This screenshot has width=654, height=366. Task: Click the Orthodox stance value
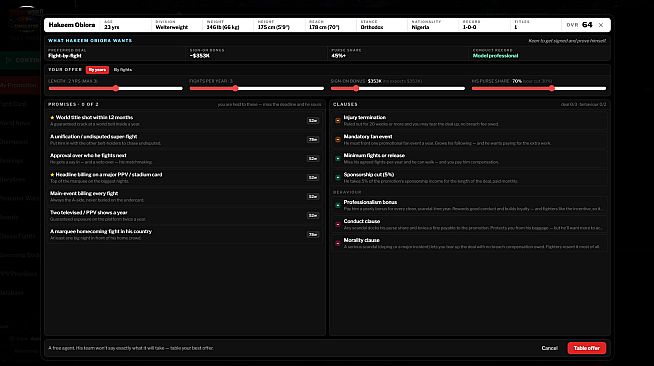point(372,27)
